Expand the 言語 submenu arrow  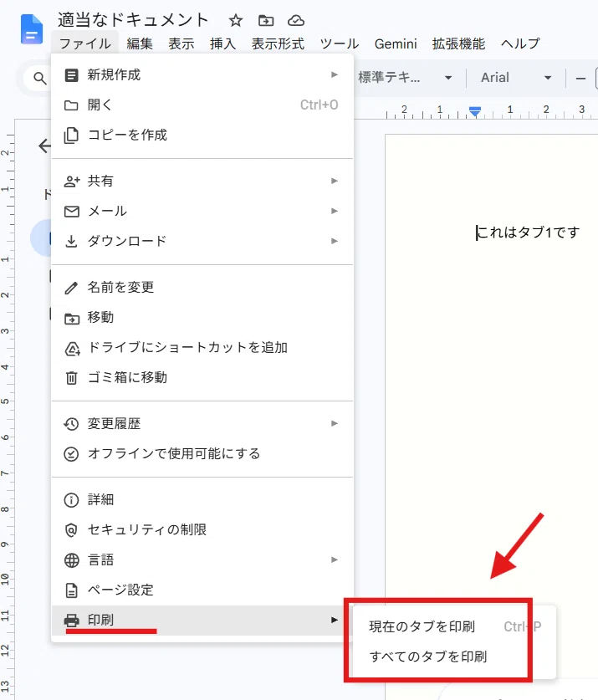(x=334, y=559)
